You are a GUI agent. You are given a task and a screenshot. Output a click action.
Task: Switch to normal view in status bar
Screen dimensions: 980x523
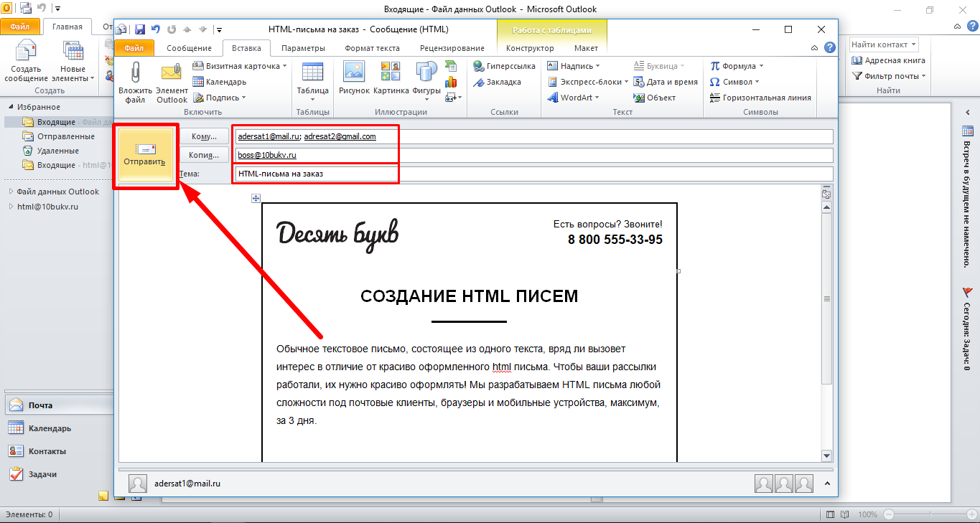pos(830,514)
